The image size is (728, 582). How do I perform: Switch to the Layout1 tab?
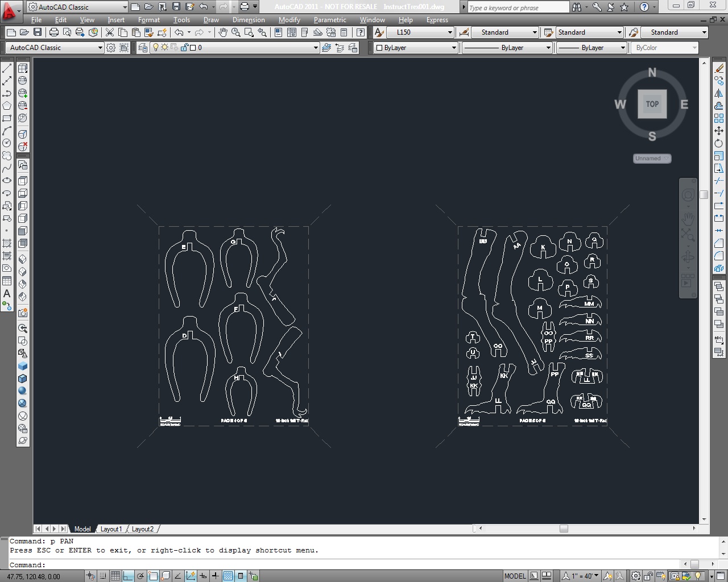tap(111, 529)
